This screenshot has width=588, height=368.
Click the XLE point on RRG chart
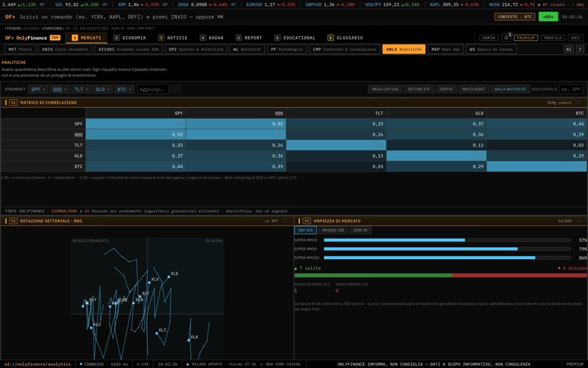(169, 277)
